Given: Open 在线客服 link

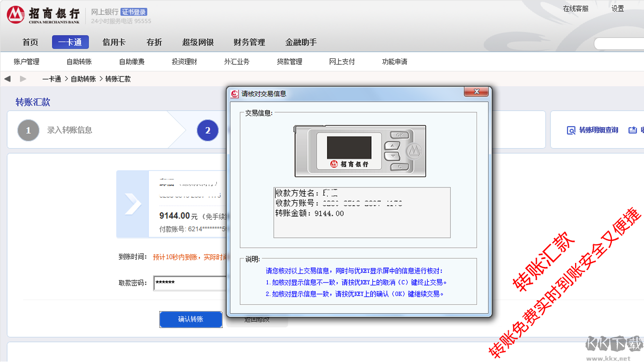Looking at the screenshot, I should [x=576, y=9].
